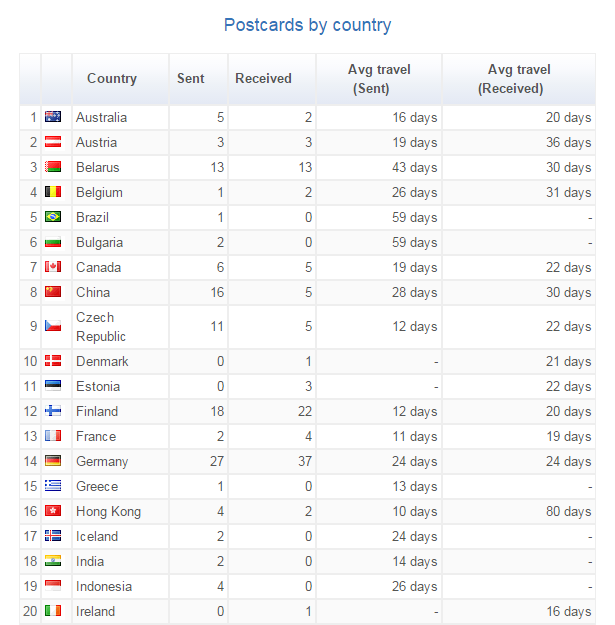Open the Indonesia country link
This screenshot has height=625, width=615.
[104, 586]
